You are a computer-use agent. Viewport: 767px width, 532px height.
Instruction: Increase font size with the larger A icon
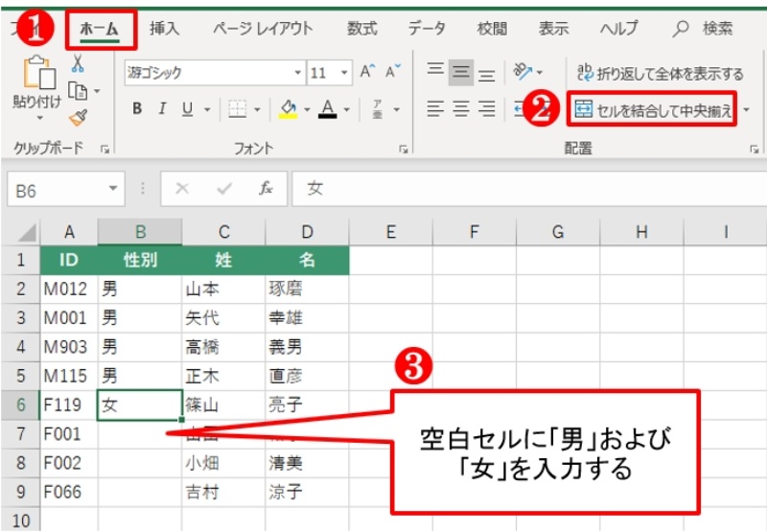(x=367, y=73)
